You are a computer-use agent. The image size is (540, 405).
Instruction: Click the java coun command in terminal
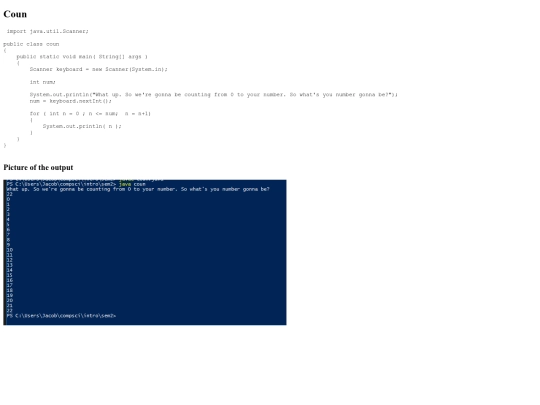[132, 184]
